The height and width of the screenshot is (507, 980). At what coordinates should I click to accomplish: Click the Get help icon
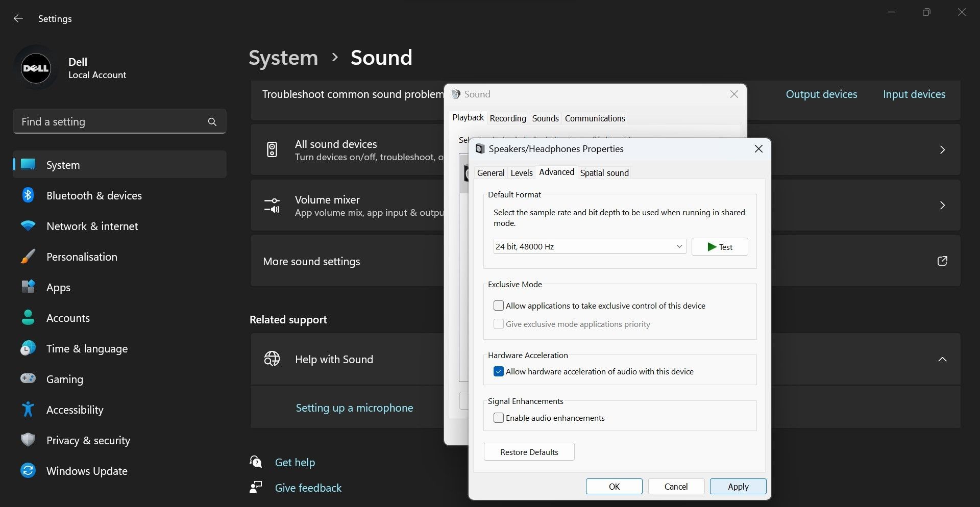tap(256, 462)
